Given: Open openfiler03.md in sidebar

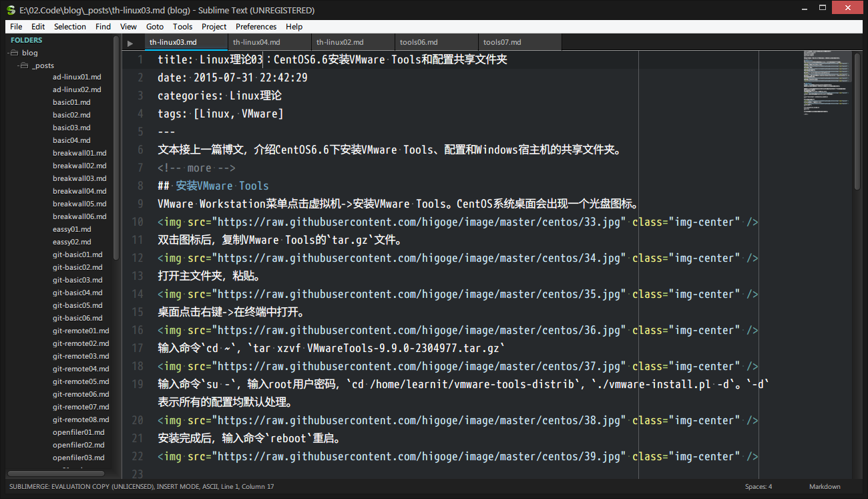Looking at the screenshot, I should click(x=79, y=458).
